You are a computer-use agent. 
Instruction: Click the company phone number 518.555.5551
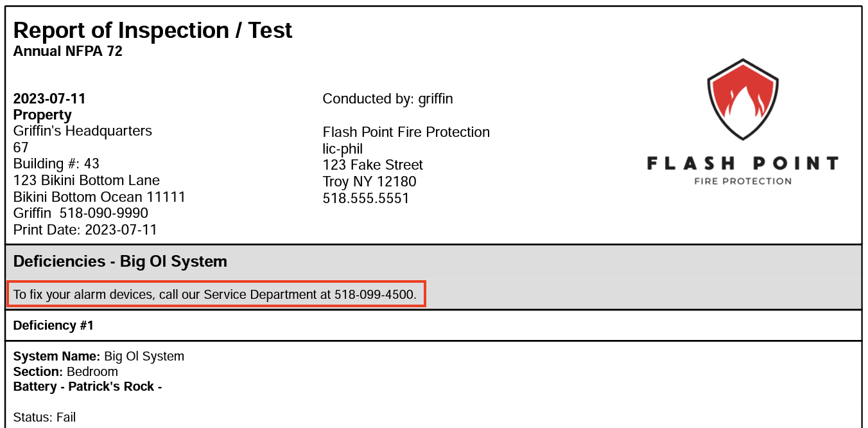pyautogui.click(x=366, y=199)
